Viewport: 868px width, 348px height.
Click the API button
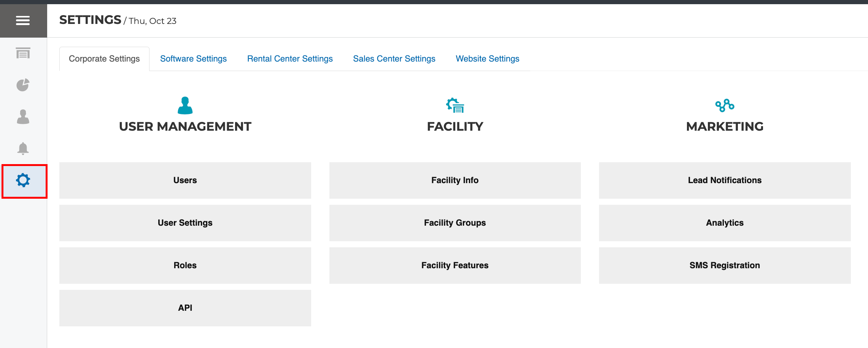(185, 308)
